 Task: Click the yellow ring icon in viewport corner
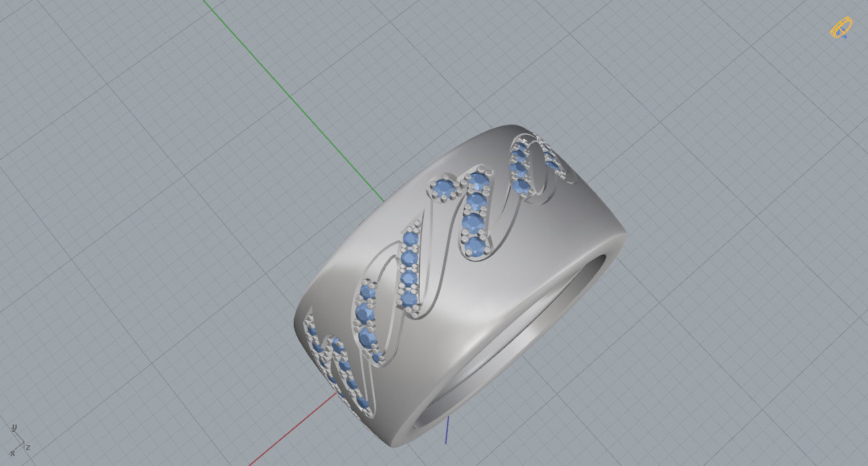coord(841,28)
